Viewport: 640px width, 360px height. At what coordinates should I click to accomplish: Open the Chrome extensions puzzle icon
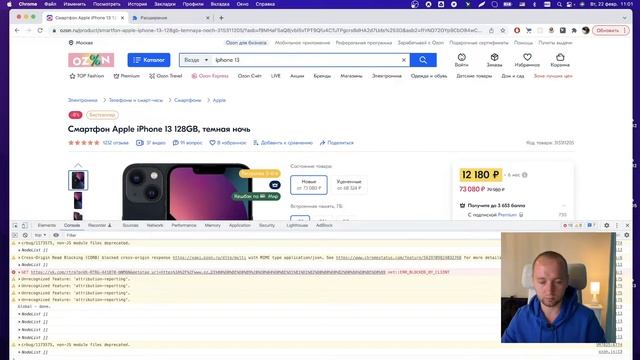[x=574, y=30]
